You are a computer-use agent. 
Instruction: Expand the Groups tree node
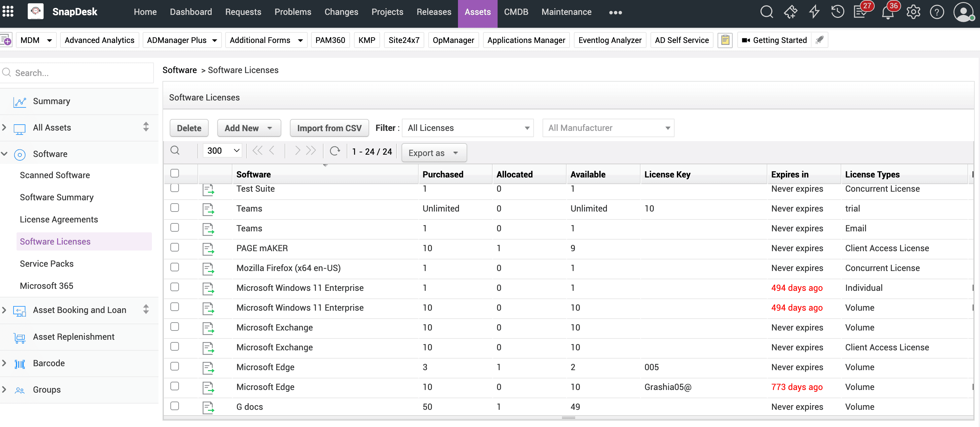(4, 389)
